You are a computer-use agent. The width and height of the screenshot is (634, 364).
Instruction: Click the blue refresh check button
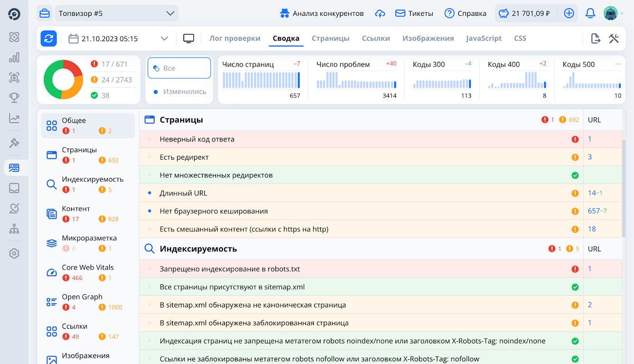point(49,39)
